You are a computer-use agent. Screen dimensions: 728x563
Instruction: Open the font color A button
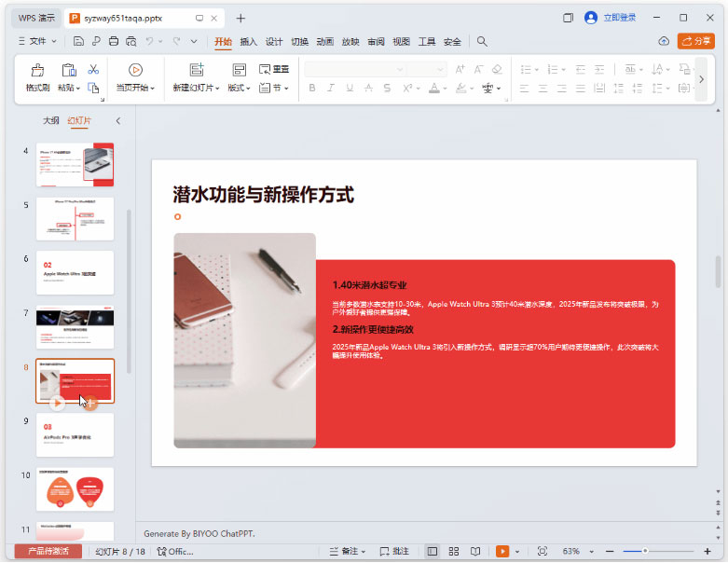[x=434, y=88]
